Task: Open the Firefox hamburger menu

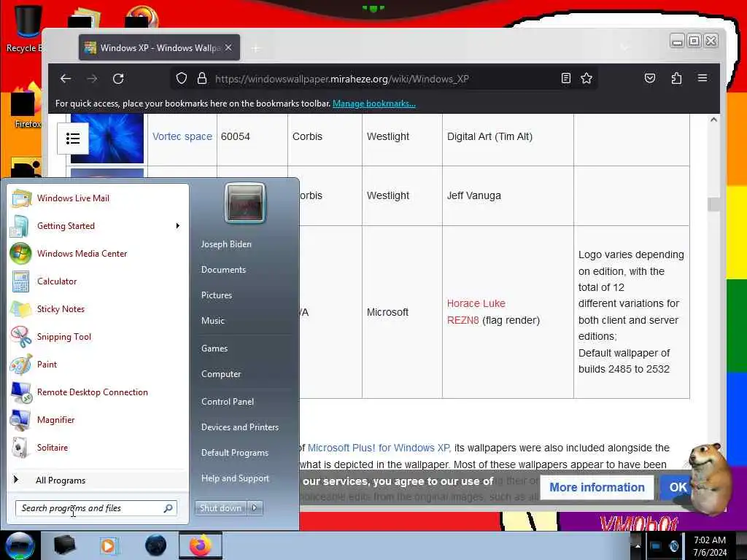Action: coord(703,78)
